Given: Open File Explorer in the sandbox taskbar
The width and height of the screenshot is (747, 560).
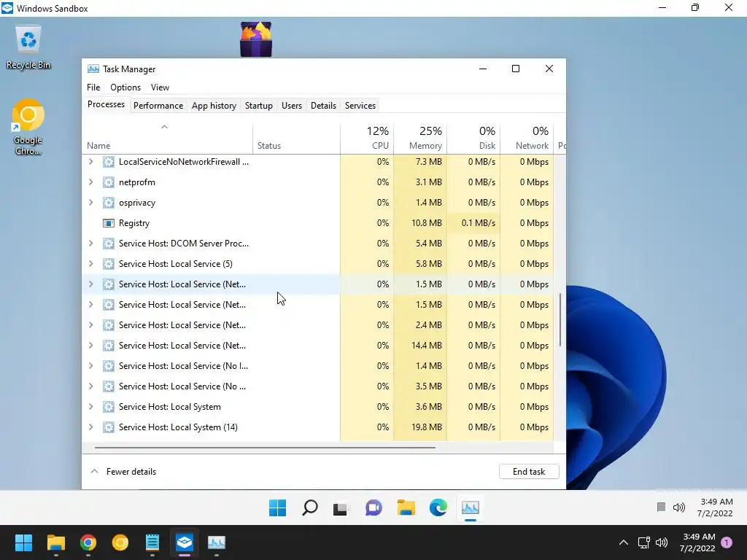Looking at the screenshot, I should [406, 507].
